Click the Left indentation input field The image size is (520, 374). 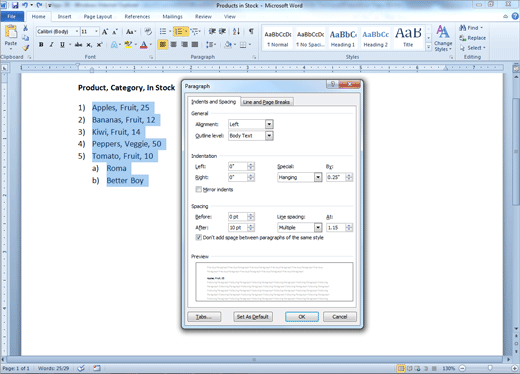(237, 166)
